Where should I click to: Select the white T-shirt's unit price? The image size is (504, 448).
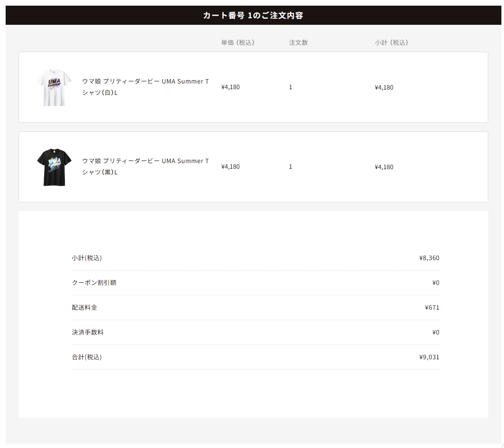[230, 87]
